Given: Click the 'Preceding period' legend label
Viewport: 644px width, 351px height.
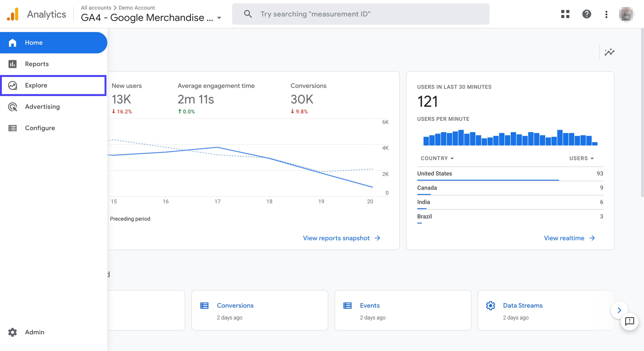Looking at the screenshot, I should [130, 219].
